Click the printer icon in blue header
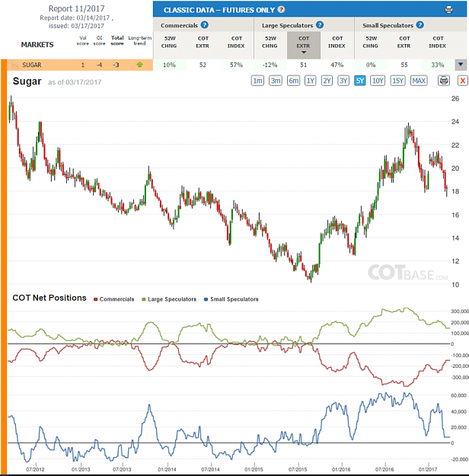The width and height of the screenshot is (469, 476). tap(448, 10)
